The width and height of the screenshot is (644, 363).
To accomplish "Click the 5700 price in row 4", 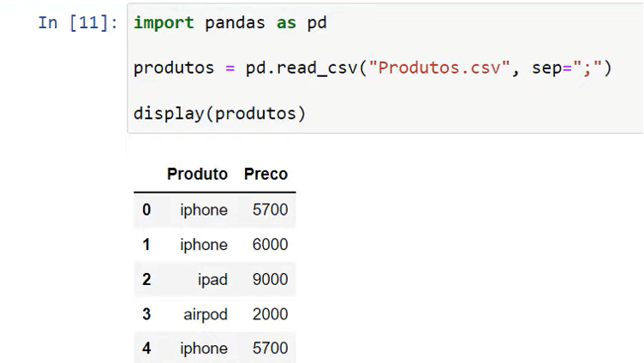I will (270, 348).
